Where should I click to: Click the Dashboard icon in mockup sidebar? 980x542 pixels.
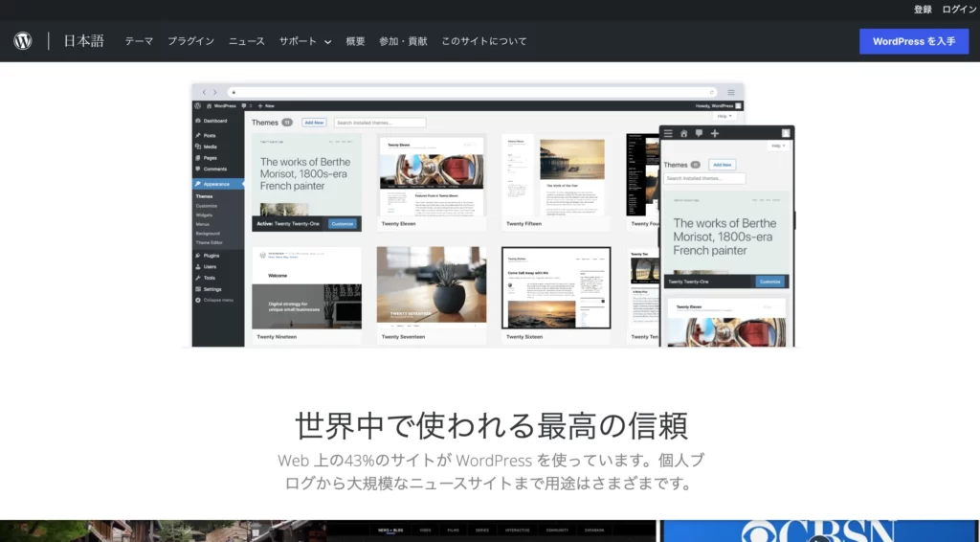198,121
